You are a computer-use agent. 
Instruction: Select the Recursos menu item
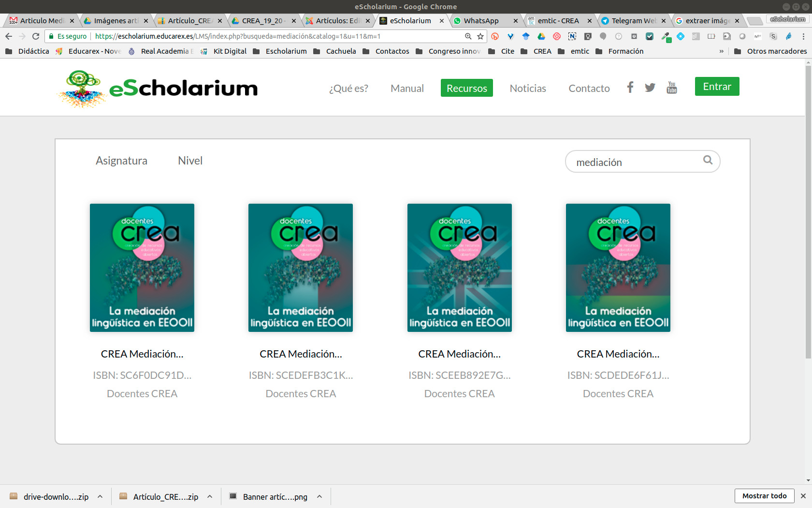pyautogui.click(x=467, y=88)
